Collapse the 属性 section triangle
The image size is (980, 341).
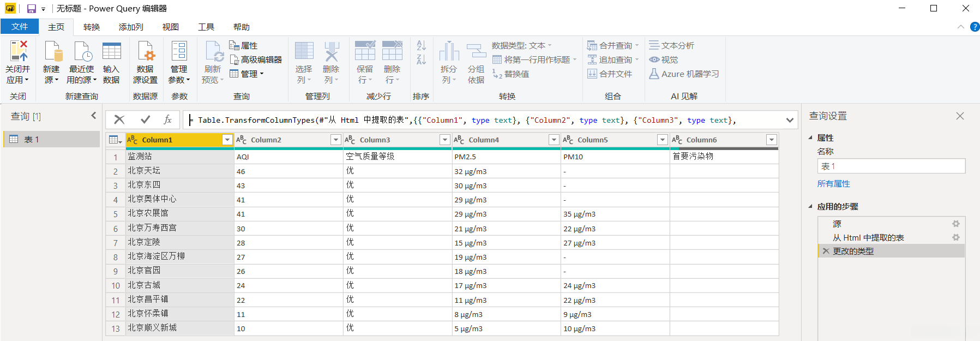(x=810, y=138)
